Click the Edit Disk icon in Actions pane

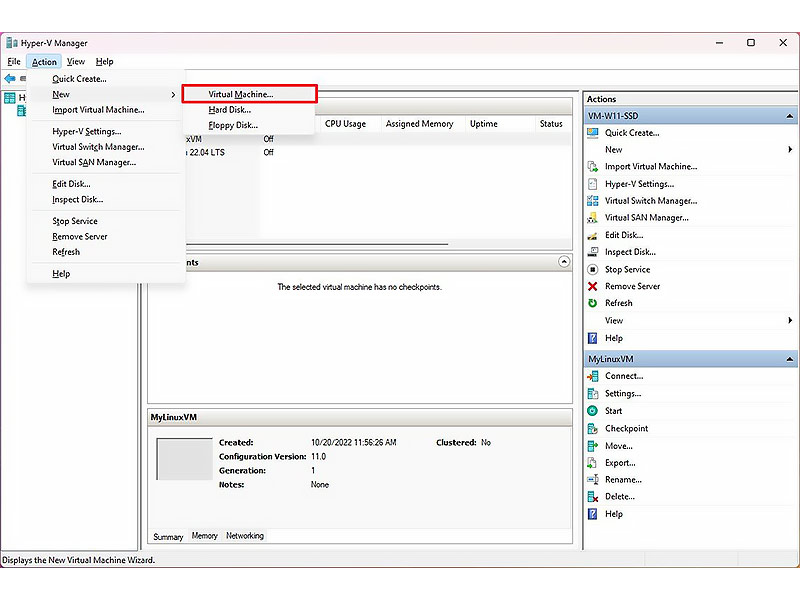pos(592,235)
